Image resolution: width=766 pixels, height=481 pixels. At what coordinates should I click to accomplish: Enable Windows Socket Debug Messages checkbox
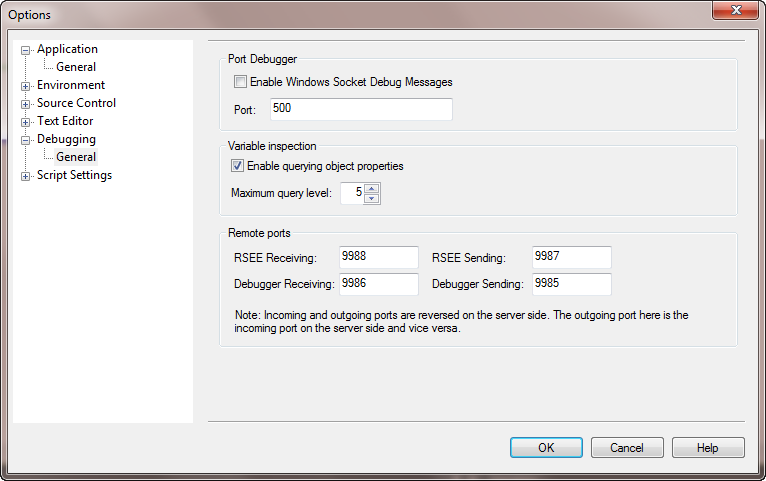click(240, 82)
